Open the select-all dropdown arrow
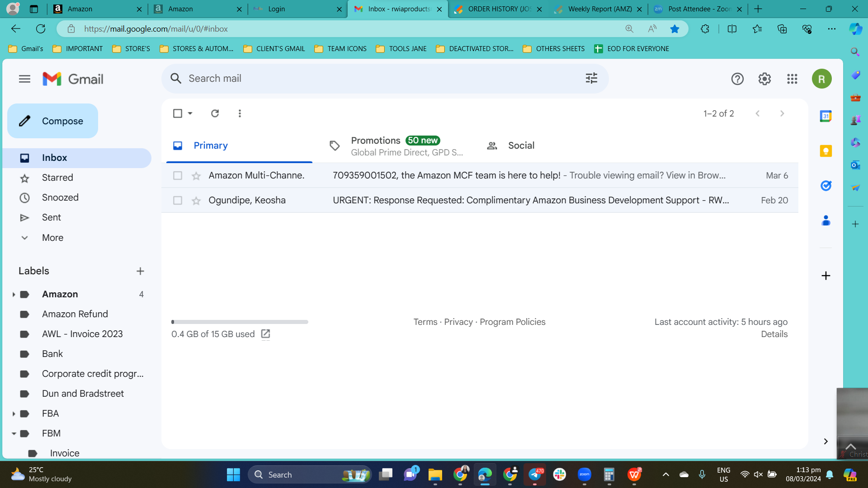The width and height of the screenshot is (868, 488). 190,113
